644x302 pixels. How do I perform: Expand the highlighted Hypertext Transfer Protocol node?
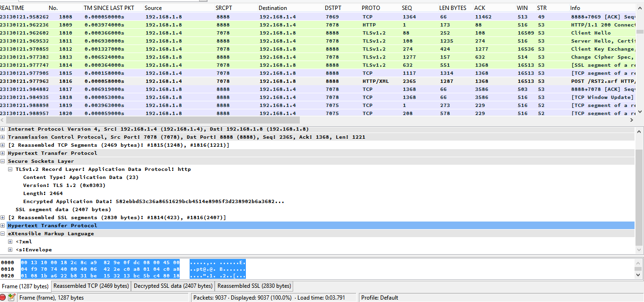tap(3, 226)
